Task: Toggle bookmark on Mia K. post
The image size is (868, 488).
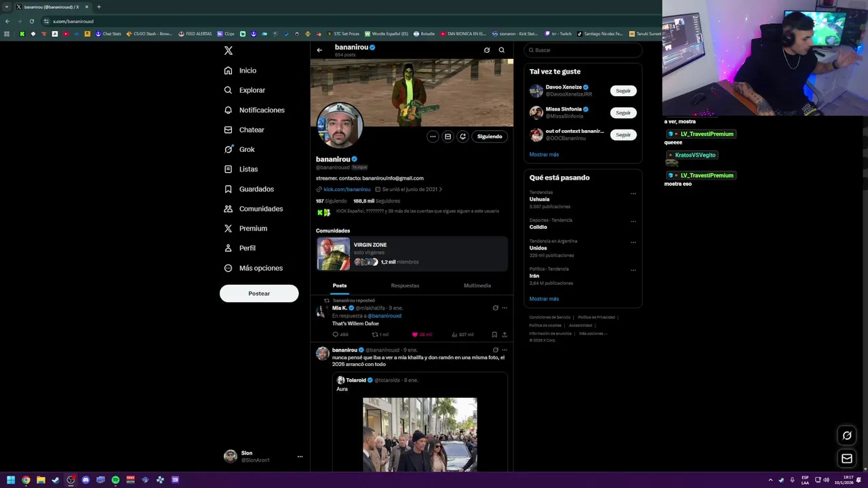Action: click(x=494, y=335)
